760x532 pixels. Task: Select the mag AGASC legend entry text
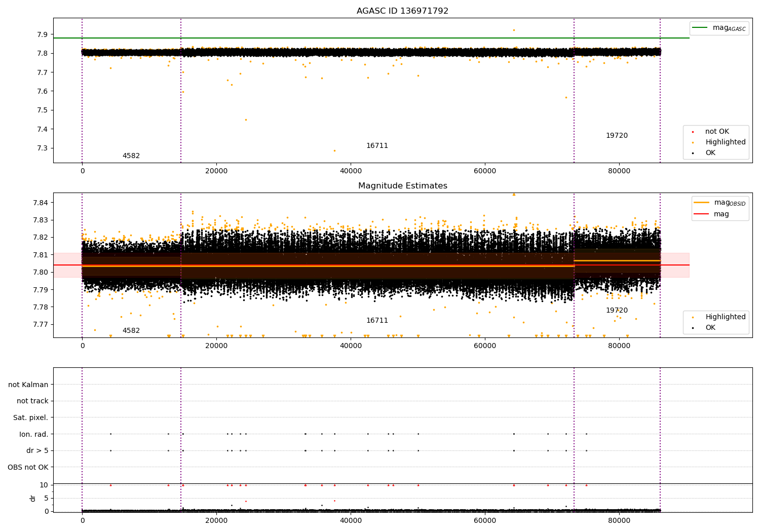(x=729, y=28)
